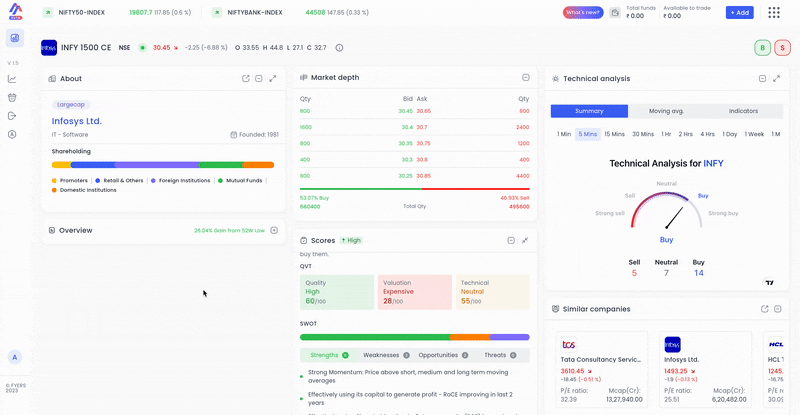Click the Largecap tag
Viewport: 800px width, 415px height.
pos(71,105)
